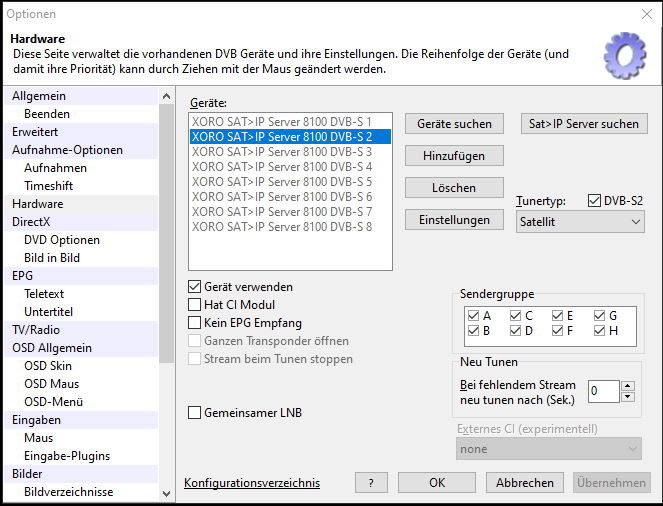Enable the Gemeinsamer LNB option
The height and width of the screenshot is (506, 663).
pyautogui.click(x=195, y=413)
